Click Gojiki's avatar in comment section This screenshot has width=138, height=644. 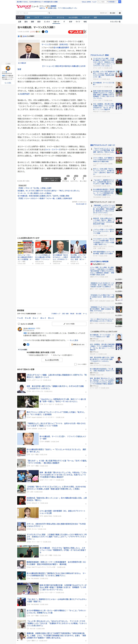20,329
